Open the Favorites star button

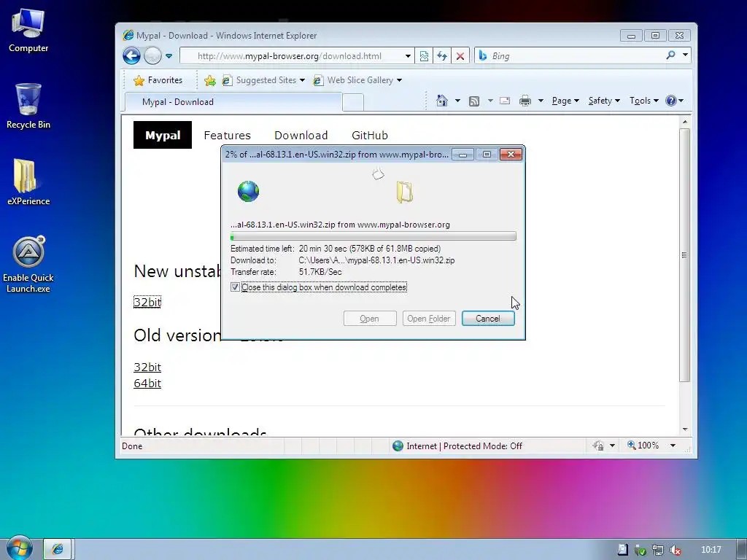point(158,80)
